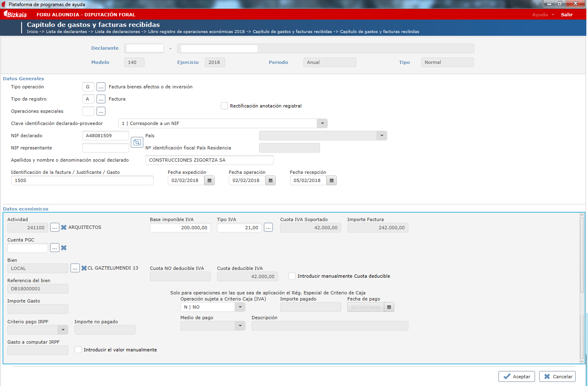Clear the Actividad ARQUITECTOS selection
This screenshot has height=386, width=588.
point(64,228)
